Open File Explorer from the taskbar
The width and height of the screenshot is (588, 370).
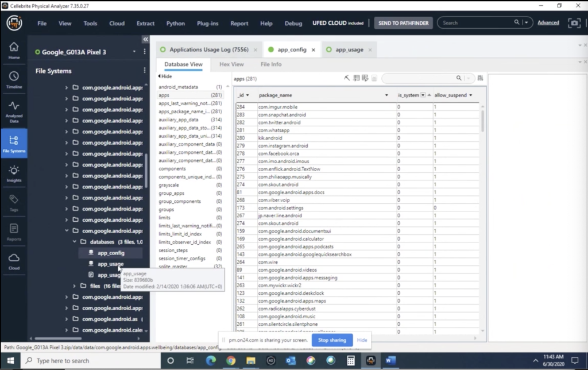click(x=250, y=361)
